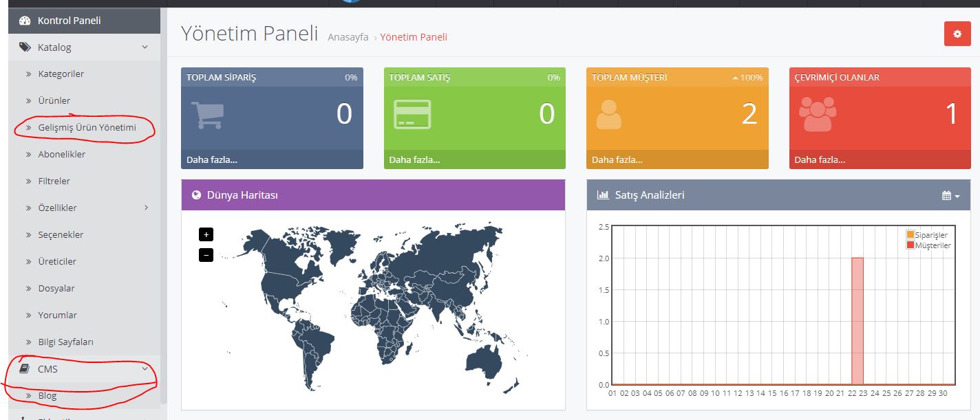
Task: Open Kategoriler in the sidebar
Action: tap(61, 74)
